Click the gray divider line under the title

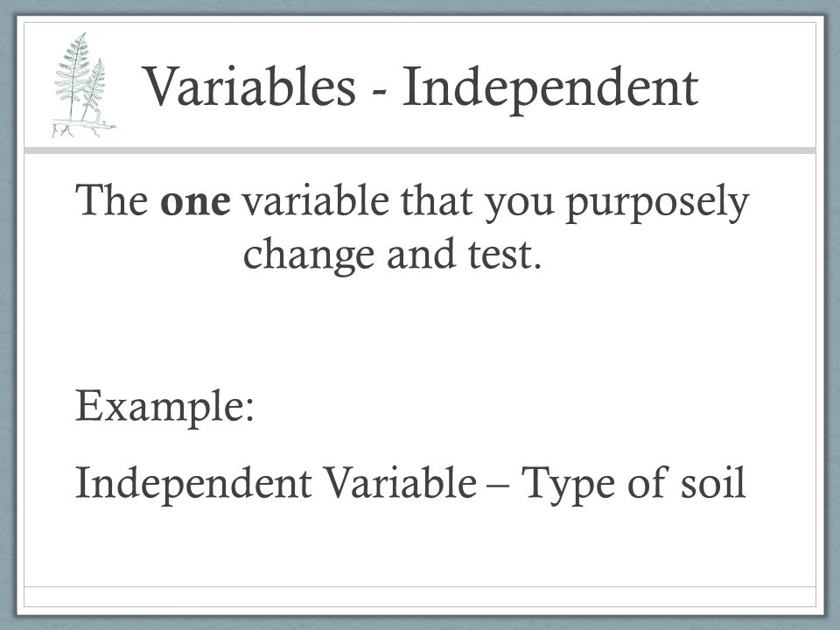[x=420, y=150]
